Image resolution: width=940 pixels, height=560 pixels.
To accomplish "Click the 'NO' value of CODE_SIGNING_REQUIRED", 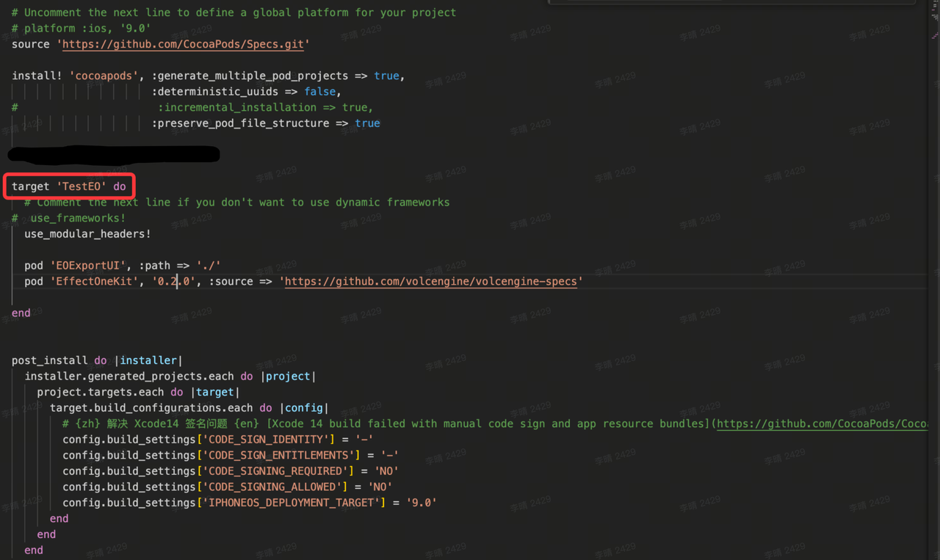I will coord(387,470).
